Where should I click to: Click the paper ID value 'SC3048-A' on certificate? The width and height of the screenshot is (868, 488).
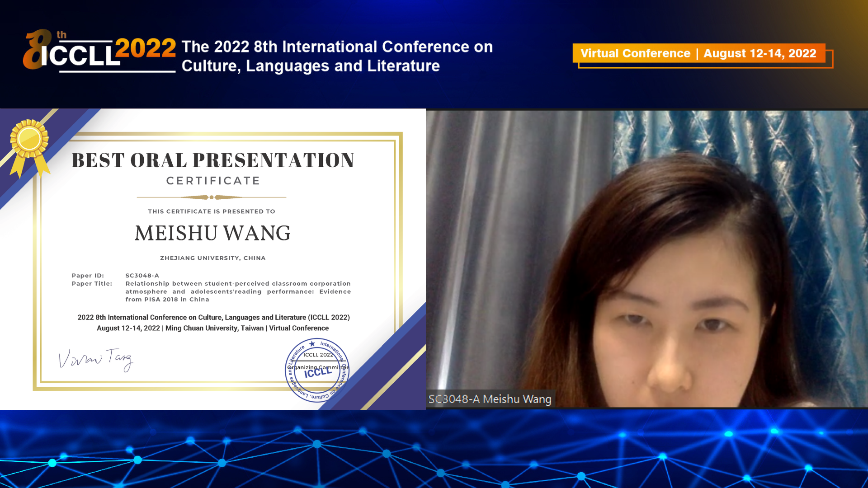142,276
